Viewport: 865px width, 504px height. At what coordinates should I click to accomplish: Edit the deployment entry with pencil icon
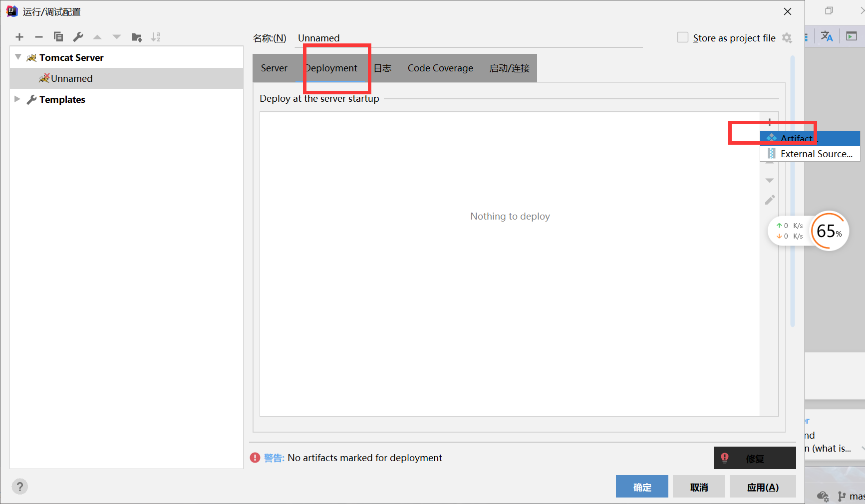(x=770, y=200)
